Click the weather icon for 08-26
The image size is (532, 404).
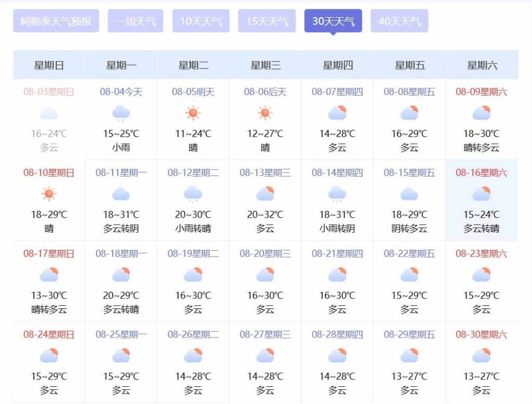click(193, 356)
